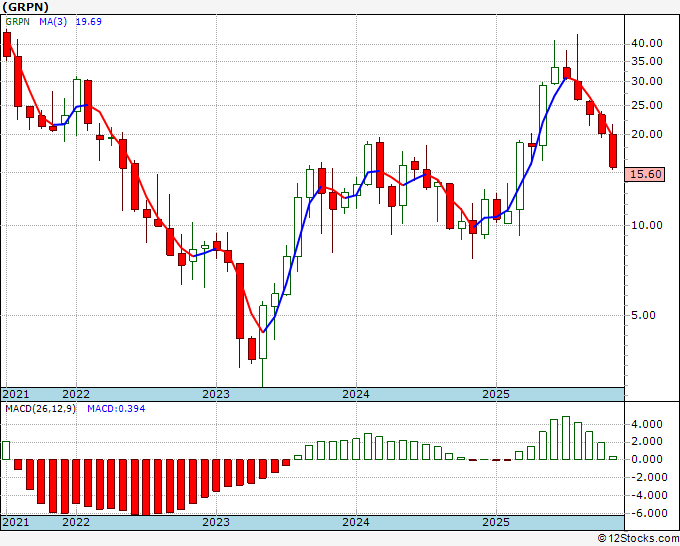Click the 0.000 MACD axis label

point(647,459)
